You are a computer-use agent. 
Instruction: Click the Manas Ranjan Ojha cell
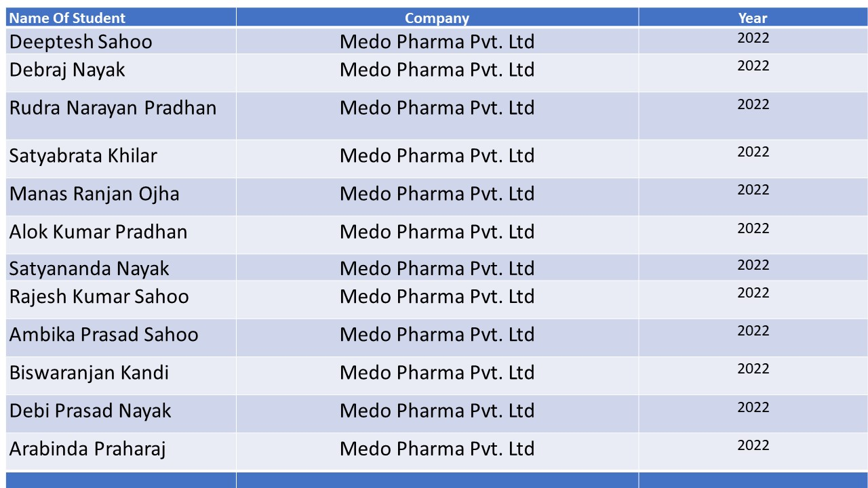[x=121, y=197]
